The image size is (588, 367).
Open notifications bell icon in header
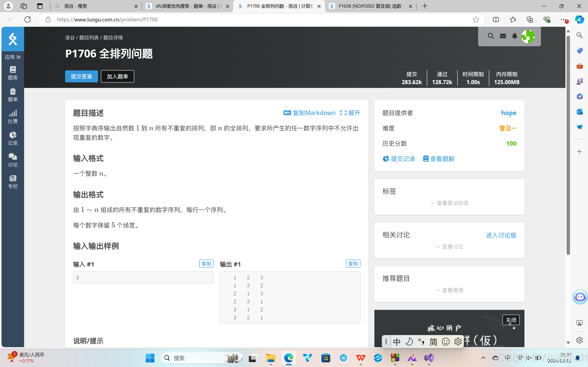point(514,36)
